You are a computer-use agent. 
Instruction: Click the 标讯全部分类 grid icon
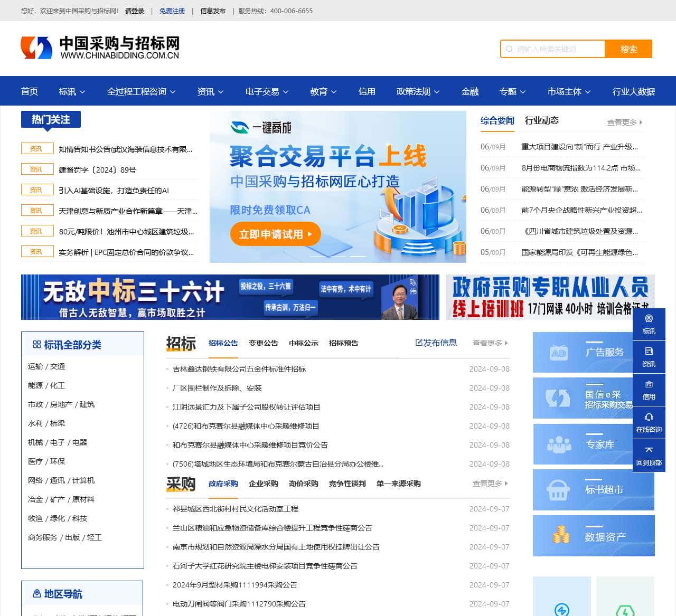[x=36, y=345]
